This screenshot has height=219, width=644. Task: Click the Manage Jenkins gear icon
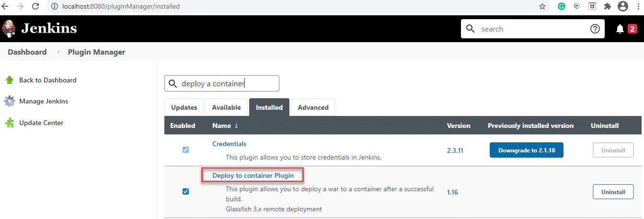(9, 101)
